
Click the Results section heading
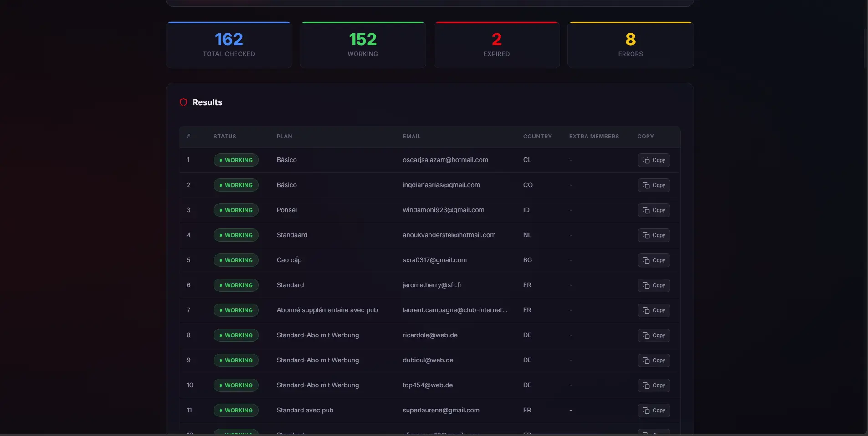[x=207, y=102]
